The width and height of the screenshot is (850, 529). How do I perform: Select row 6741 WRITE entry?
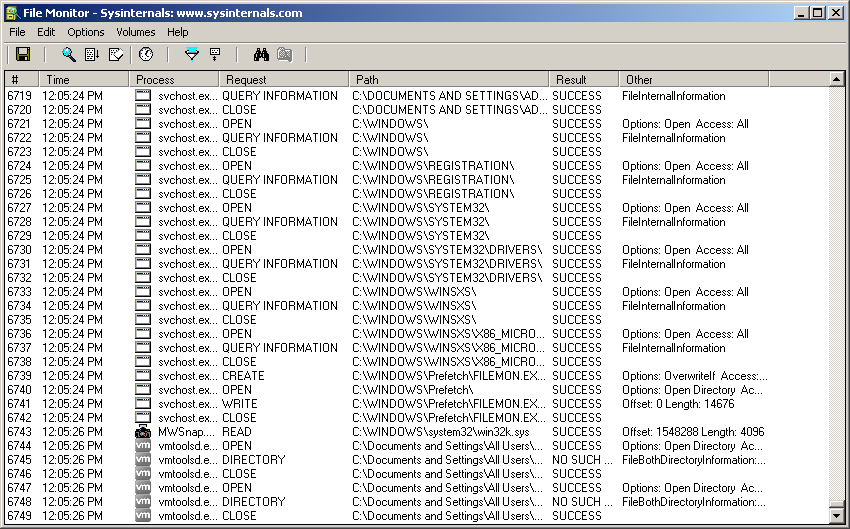239,404
